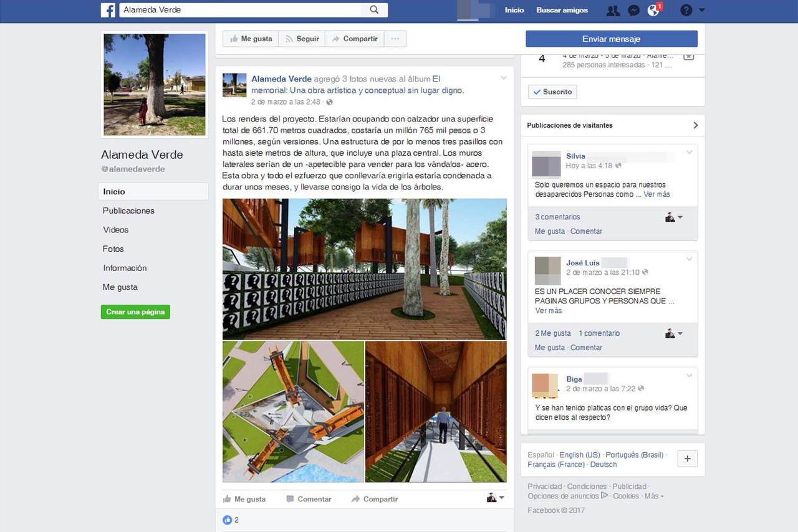Toggle the Suscrito subscription button
The height and width of the screenshot is (532, 798).
click(552, 92)
